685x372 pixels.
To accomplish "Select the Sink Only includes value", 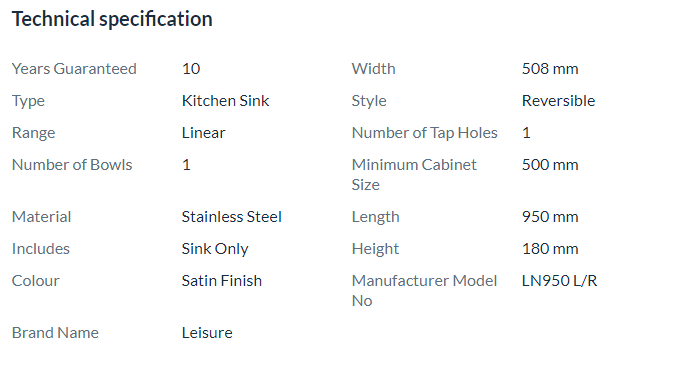I will coord(215,249).
